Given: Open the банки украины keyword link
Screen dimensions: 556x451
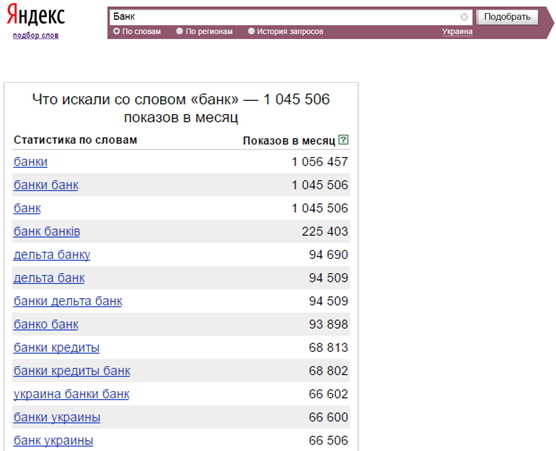Looking at the screenshot, I should pos(57,417).
